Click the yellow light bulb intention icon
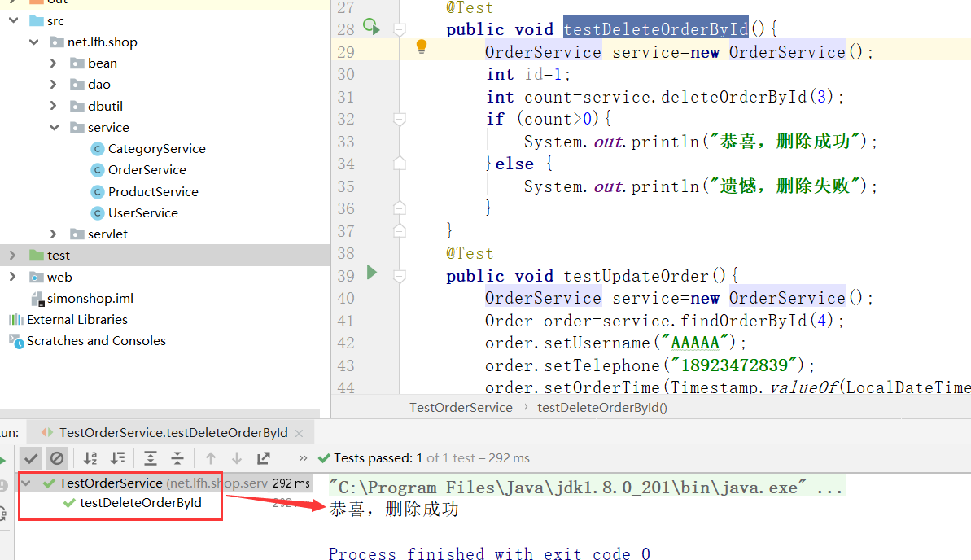 click(422, 46)
